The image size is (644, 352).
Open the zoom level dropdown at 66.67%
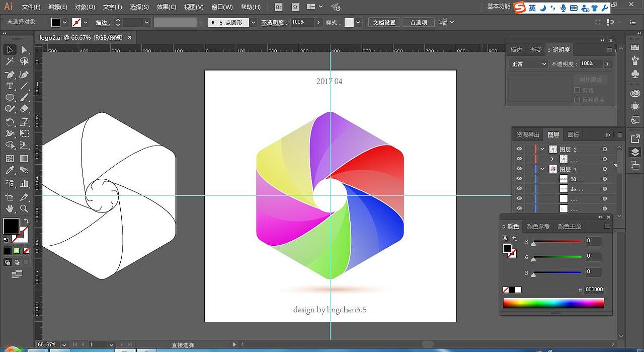pos(64,345)
